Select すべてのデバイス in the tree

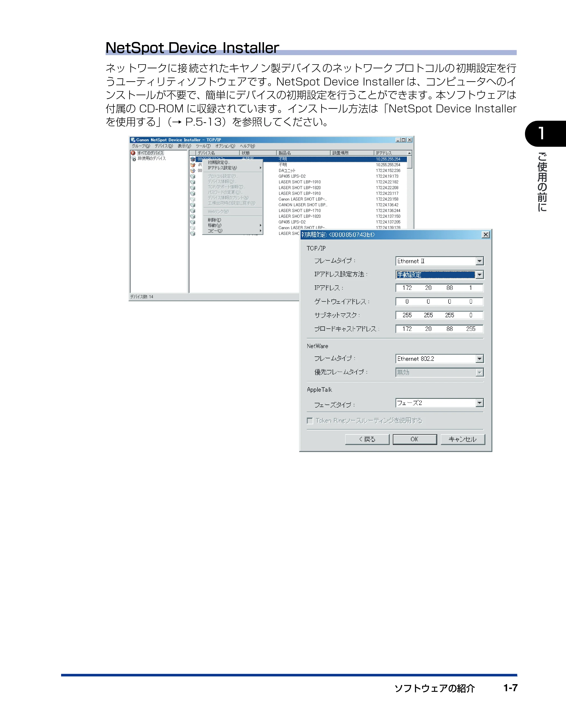pos(150,153)
